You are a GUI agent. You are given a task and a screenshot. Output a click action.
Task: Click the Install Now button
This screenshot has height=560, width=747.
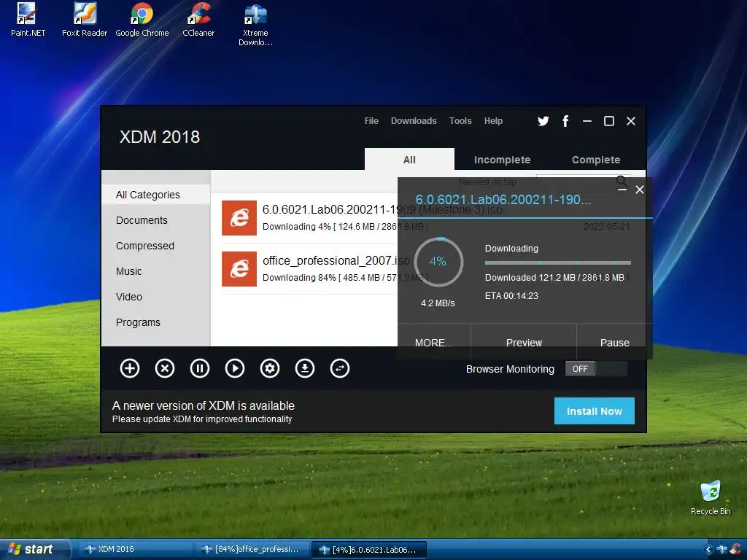594,411
